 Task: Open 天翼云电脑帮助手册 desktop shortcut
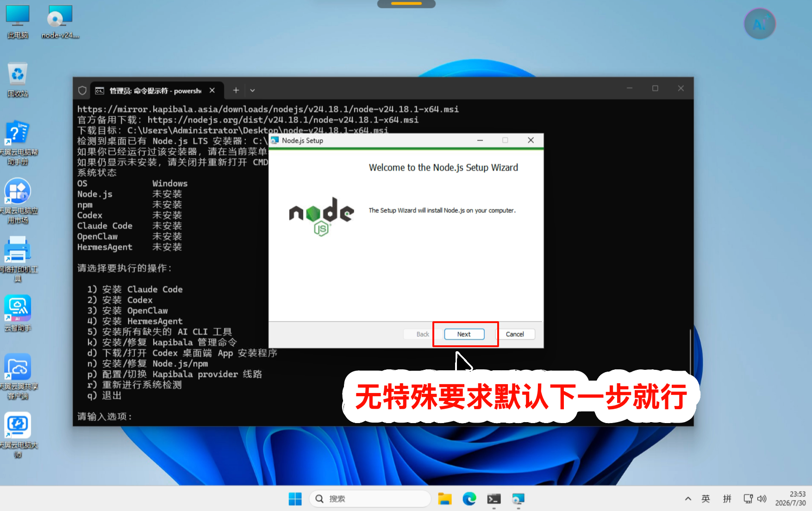[18, 143]
